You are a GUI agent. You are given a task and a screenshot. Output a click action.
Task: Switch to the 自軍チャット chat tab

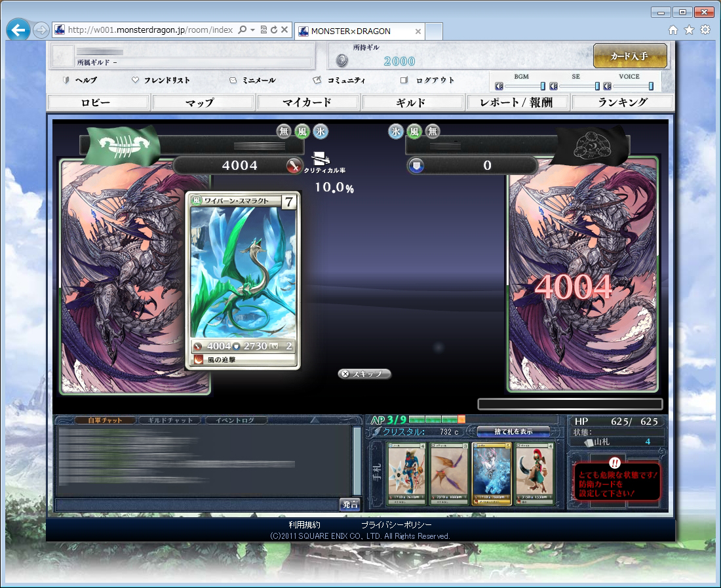[x=105, y=420]
